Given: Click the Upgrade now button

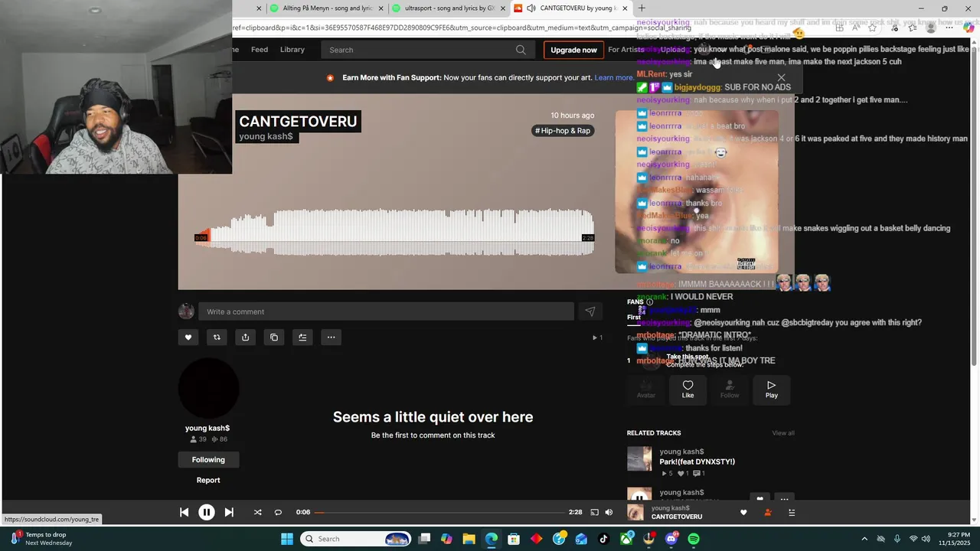Looking at the screenshot, I should coord(573,50).
